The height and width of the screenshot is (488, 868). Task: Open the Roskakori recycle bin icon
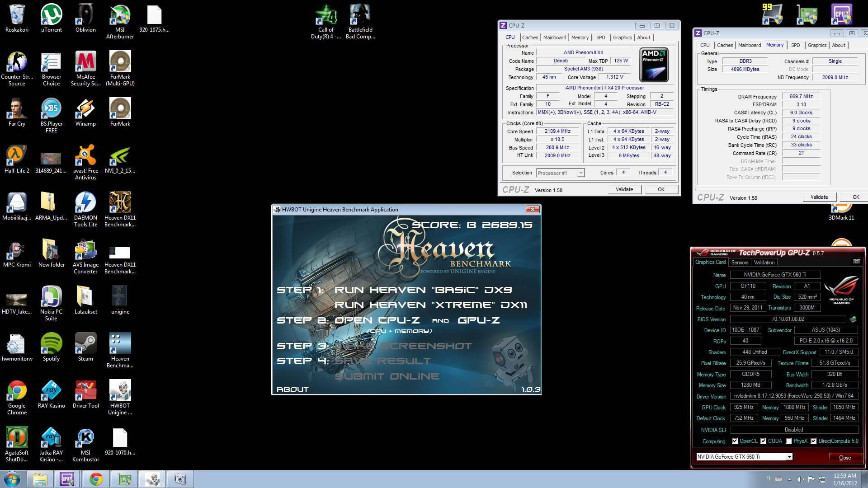(x=17, y=19)
